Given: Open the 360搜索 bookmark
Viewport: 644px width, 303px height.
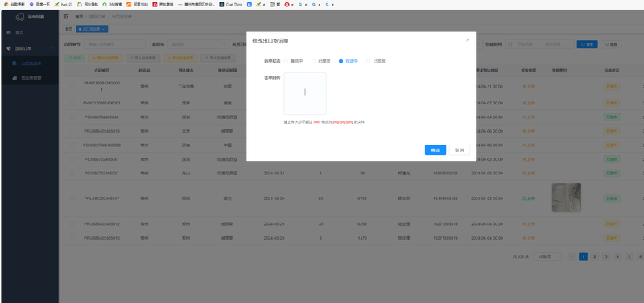Looking at the screenshot, I should (x=113, y=5).
